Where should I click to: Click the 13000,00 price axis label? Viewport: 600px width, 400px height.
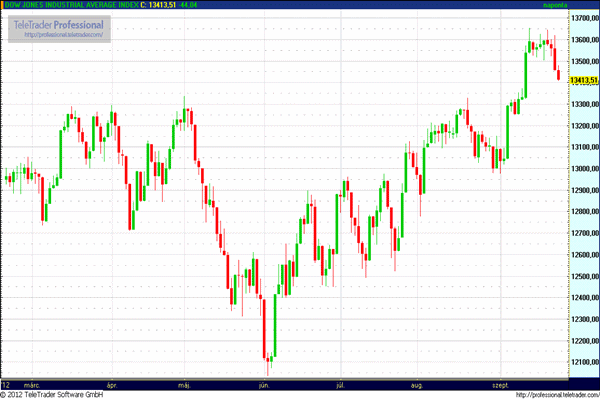[x=583, y=169]
